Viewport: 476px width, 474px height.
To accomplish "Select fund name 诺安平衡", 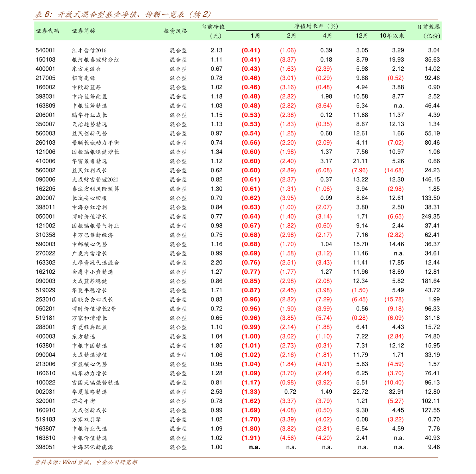I will tap(83, 401).
